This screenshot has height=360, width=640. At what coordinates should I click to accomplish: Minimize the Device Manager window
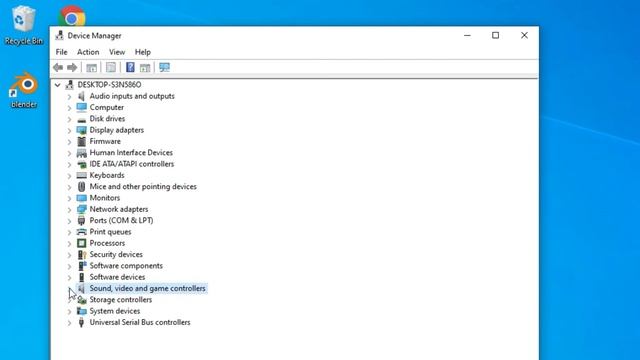coord(467,36)
